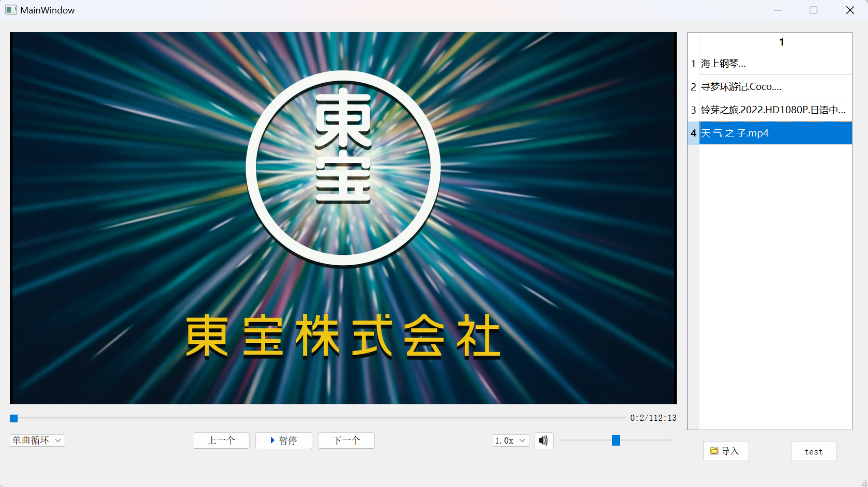Open the 单曲循环 loop mode dropdown

(37, 440)
